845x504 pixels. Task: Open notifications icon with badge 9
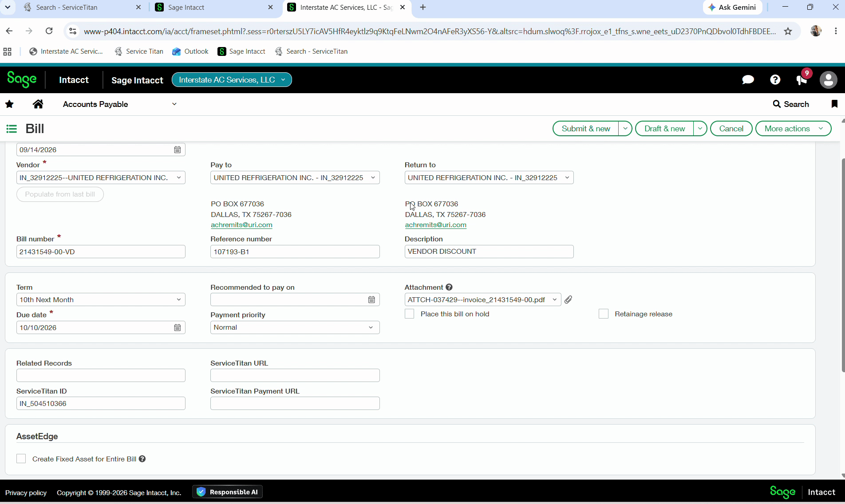802,79
